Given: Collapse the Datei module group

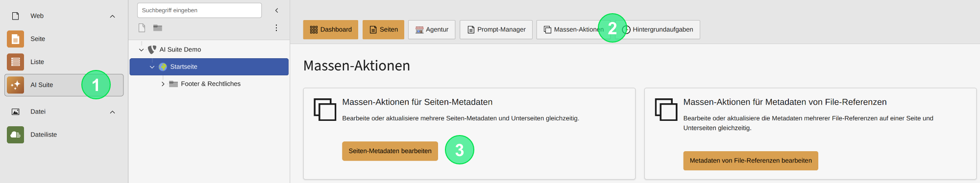Looking at the screenshot, I should click(112, 112).
